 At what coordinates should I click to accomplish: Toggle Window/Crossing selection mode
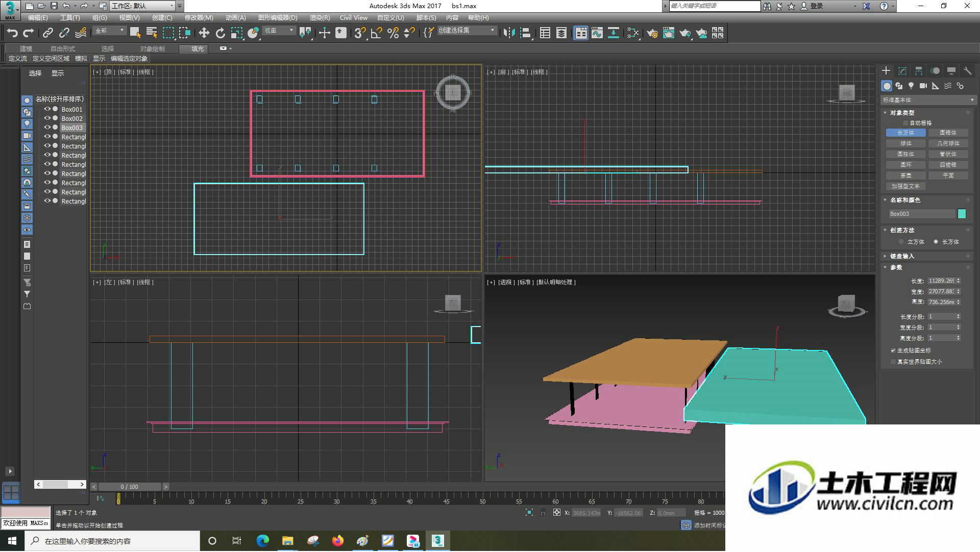pyautogui.click(x=185, y=33)
